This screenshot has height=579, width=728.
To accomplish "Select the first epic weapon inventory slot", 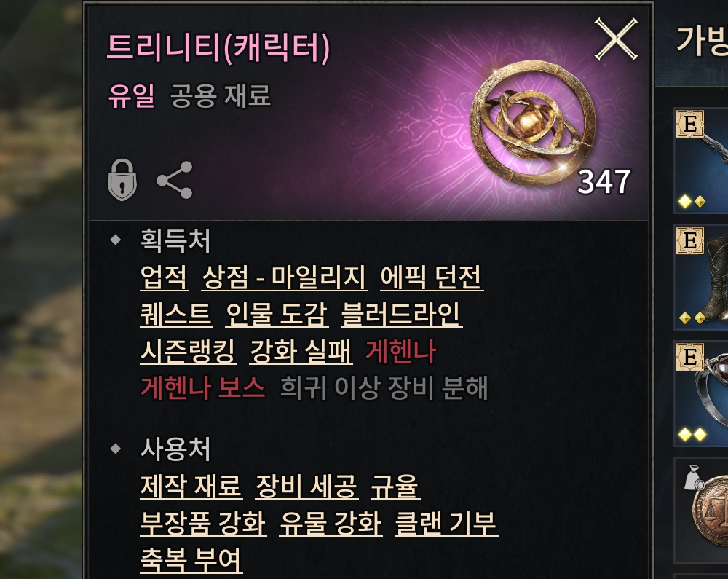I will [x=701, y=160].
